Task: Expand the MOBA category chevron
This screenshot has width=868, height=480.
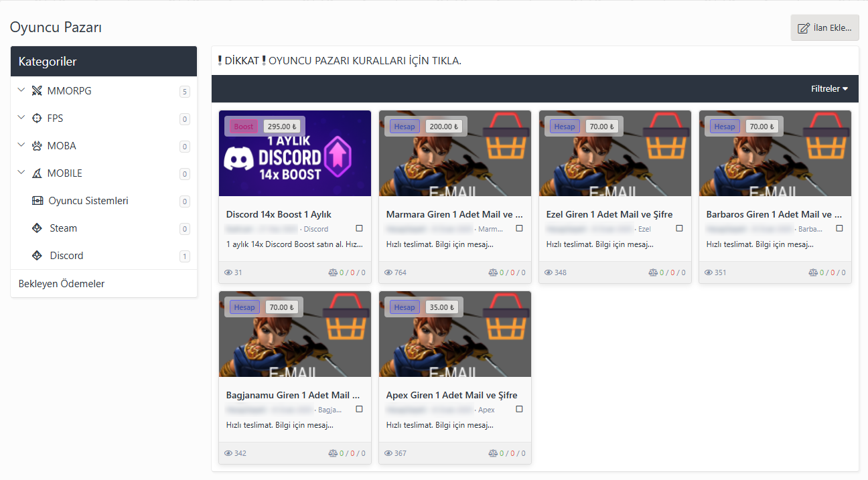Action: [21, 145]
